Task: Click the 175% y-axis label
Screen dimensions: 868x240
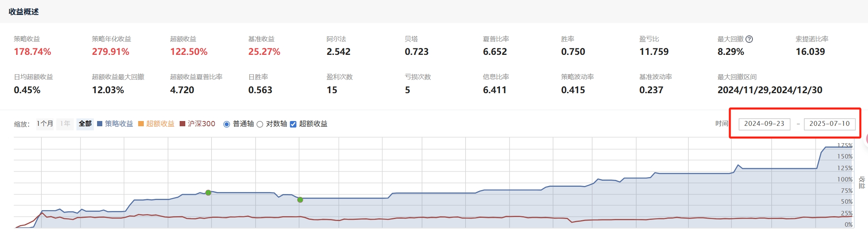Action: [845, 145]
